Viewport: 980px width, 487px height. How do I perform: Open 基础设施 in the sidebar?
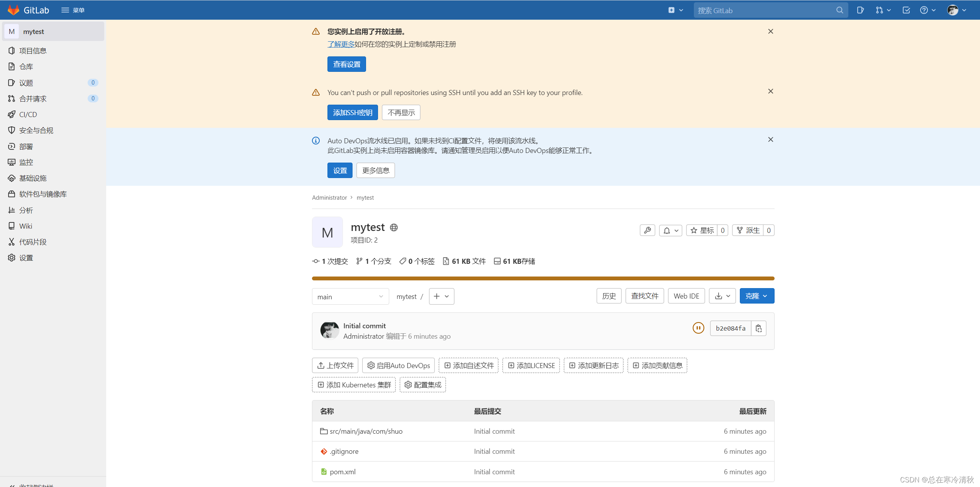(x=53, y=178)
